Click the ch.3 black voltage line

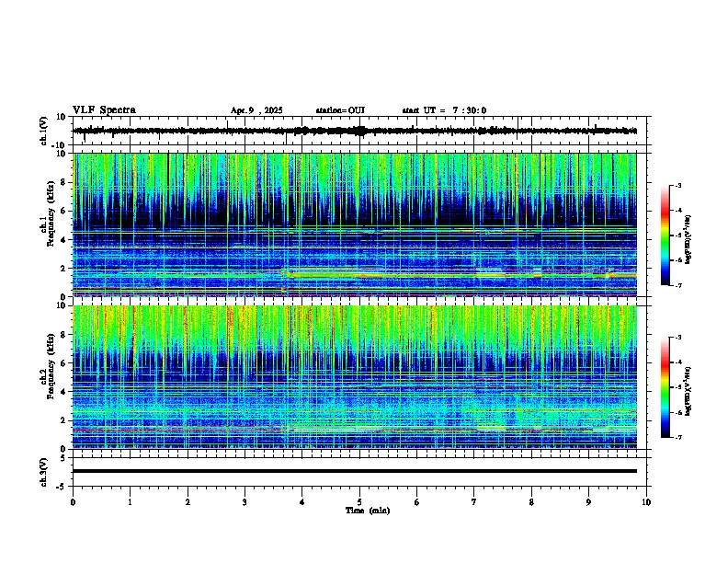pyautogui.click(x=355, y=471)
